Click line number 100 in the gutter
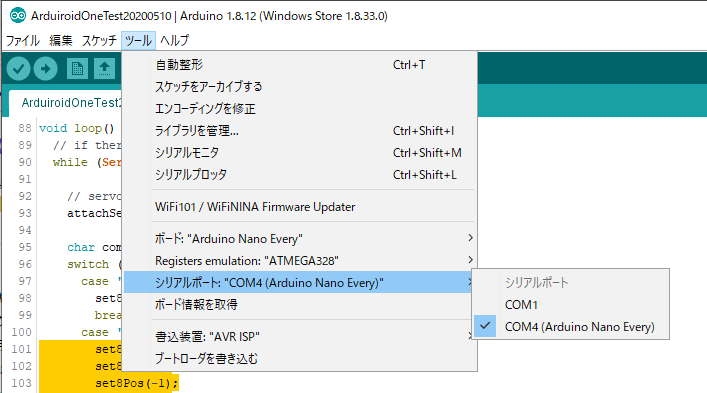 [x=22, y=333]
